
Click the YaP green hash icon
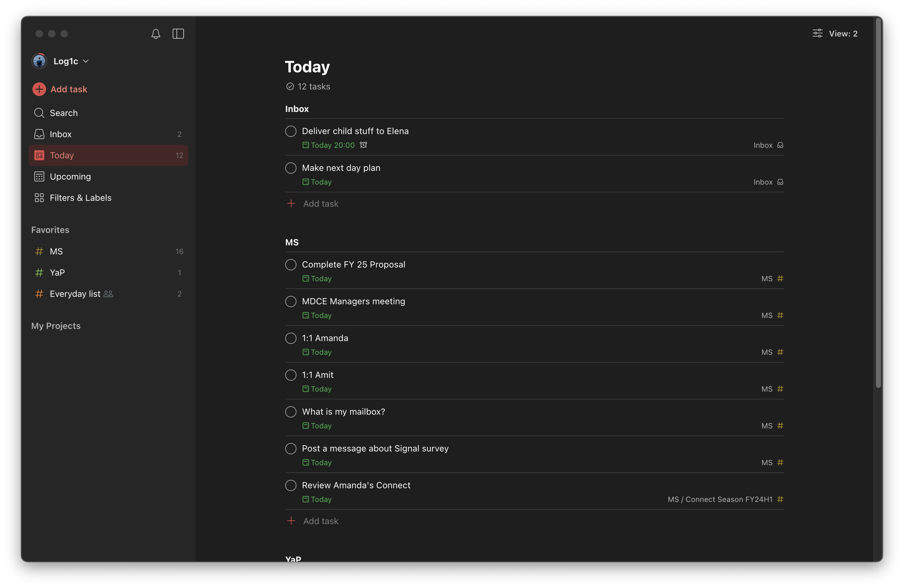(x=39, y=273)
